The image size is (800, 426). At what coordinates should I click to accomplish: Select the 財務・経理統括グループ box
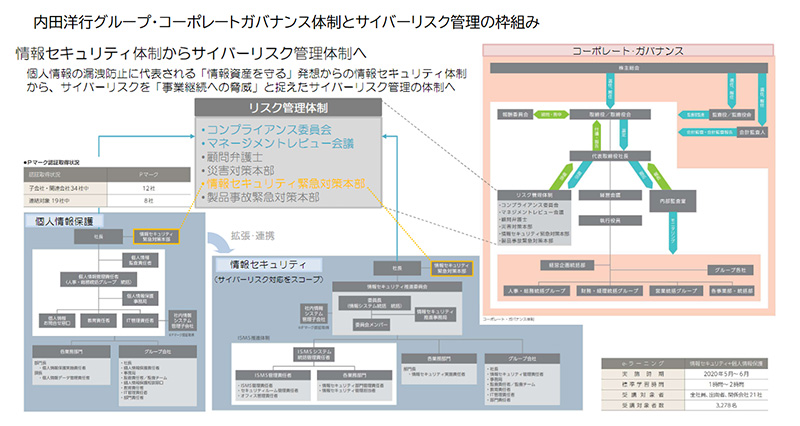pyautogui.click(x=610, y=291)
